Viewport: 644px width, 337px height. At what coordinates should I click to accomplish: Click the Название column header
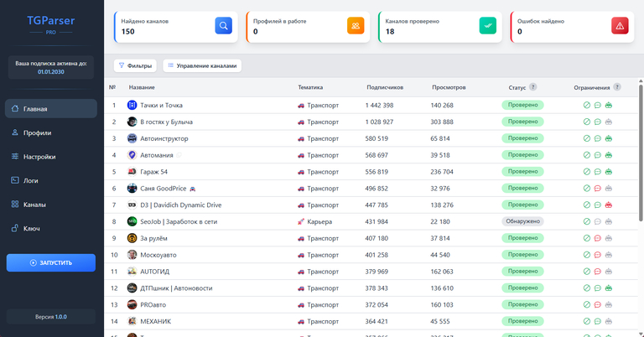142,87
